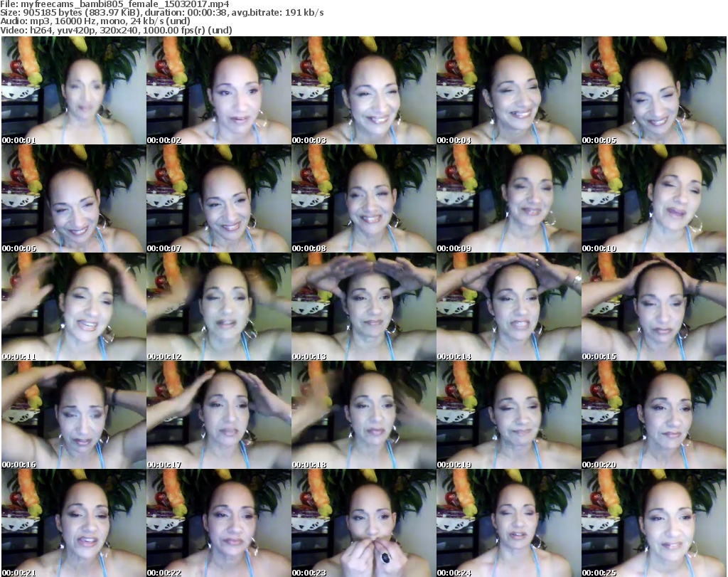The height and width of the screenshot is (577, 728).
Task: Select the thumbnail frame stamped 00:00:05
Action: click(654, 90)
